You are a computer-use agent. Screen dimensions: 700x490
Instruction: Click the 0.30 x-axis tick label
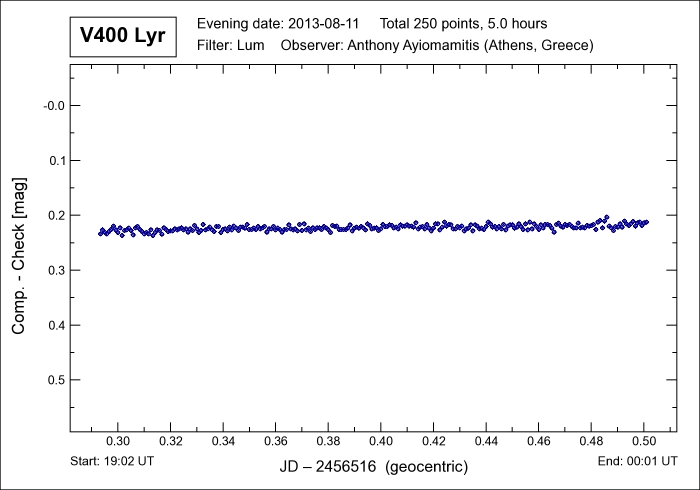coord(118,441)
